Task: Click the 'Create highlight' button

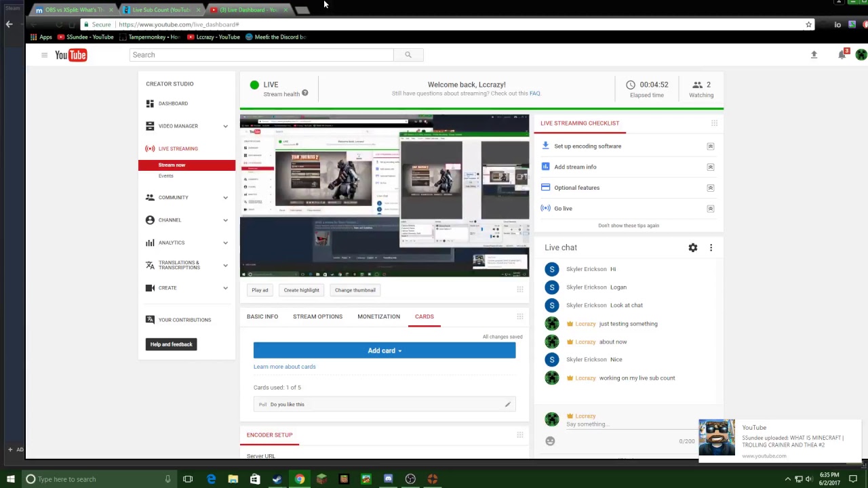Action: [301, 290]
